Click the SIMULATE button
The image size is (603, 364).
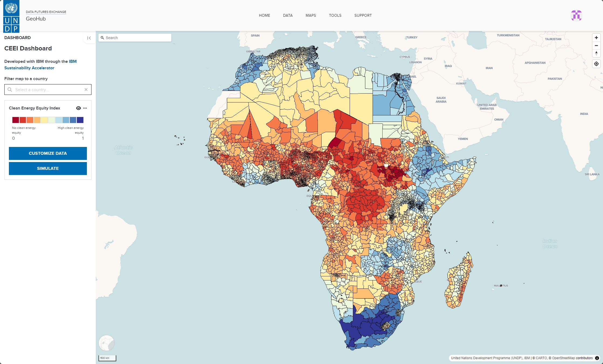(48, 168)
